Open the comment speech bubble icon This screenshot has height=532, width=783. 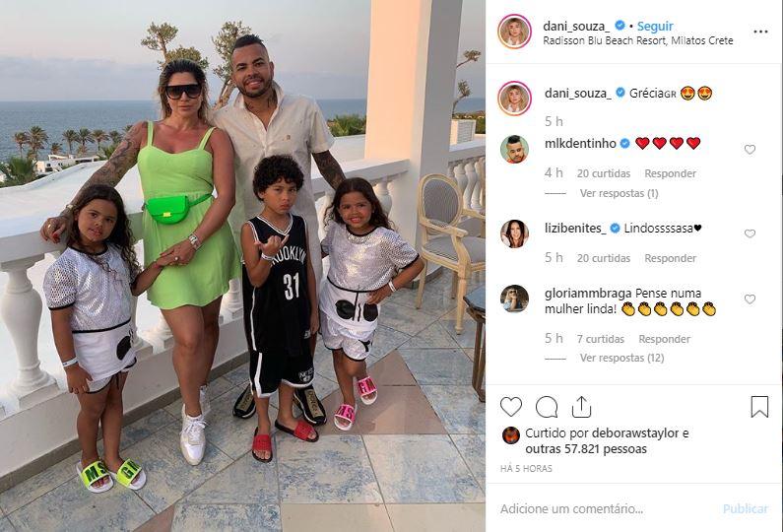pos(547,407)
